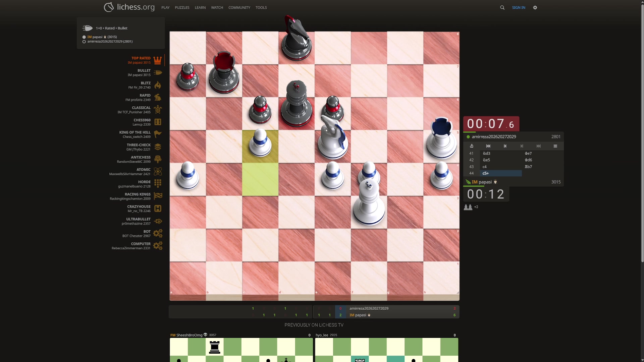
Task: Select the Horde channel icon
Action: point(158,184)
